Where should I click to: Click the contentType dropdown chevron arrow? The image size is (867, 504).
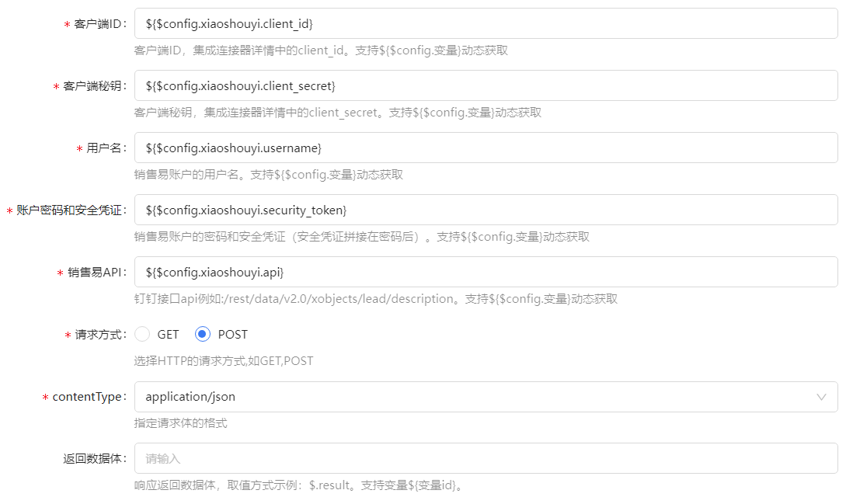coord(822,397)
